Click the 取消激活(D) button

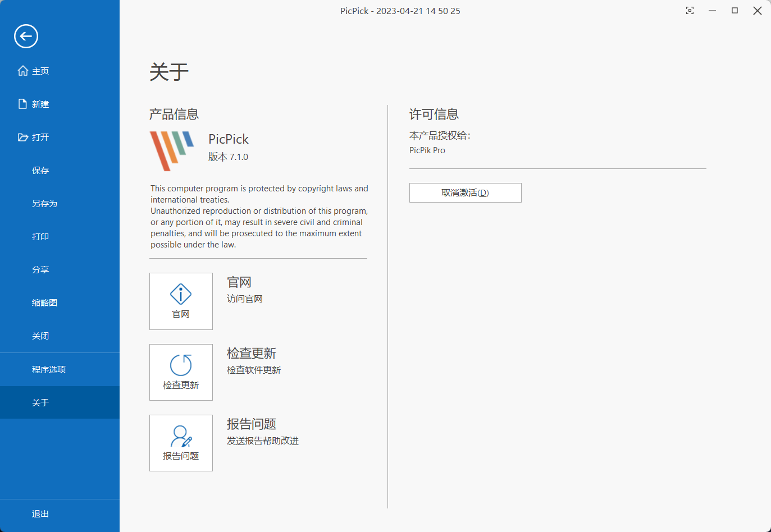pyautogui.click(x=465, y=192)
